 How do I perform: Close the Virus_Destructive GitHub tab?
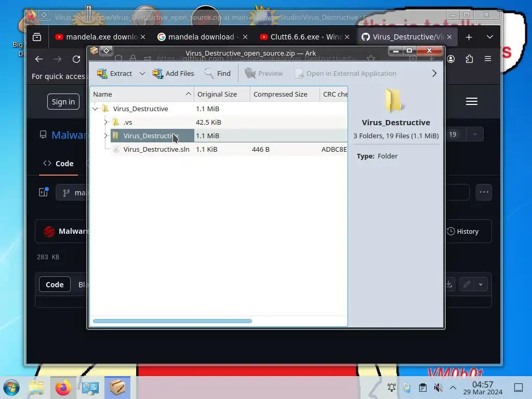coord(449,37)
